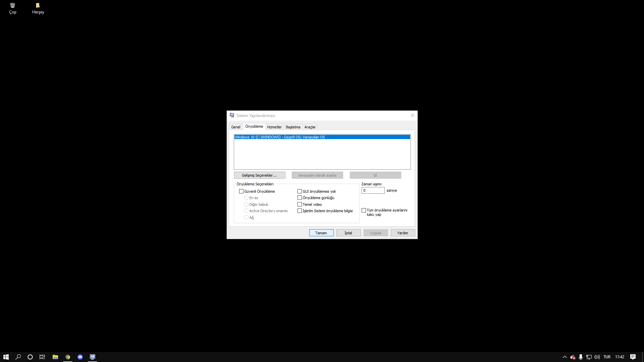
Task: Open File Explorer from the taskbar
Action: [55, 357]
